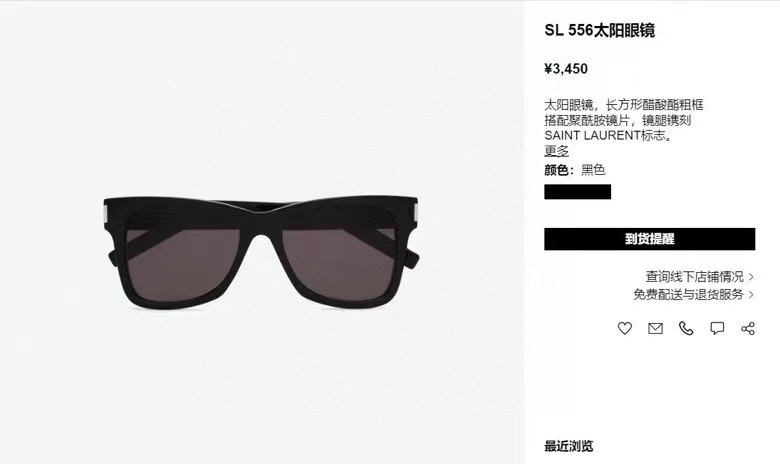The width and height of the screenshot is (780, 464).
Task: Click the 到货提醒 restock reminder button
Action: point(650,239)
